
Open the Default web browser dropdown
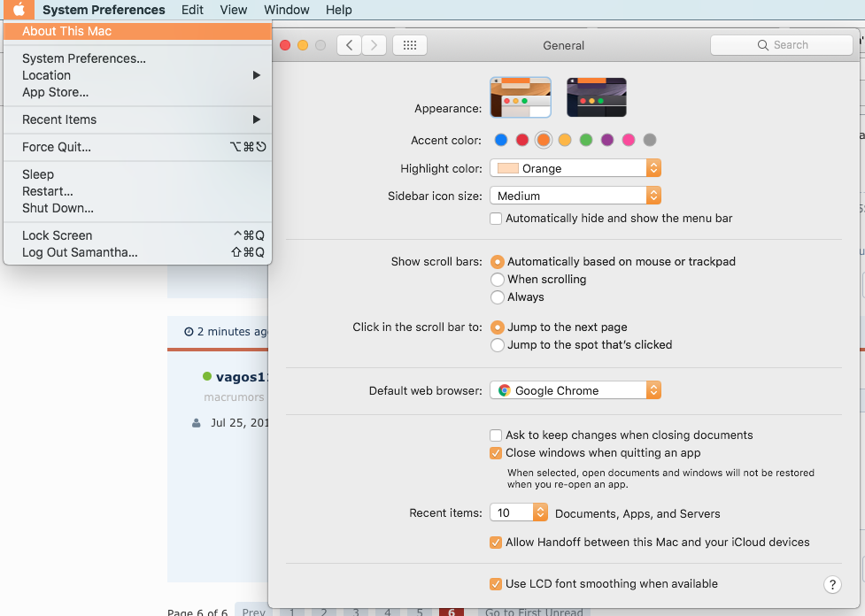coord(575,390)
